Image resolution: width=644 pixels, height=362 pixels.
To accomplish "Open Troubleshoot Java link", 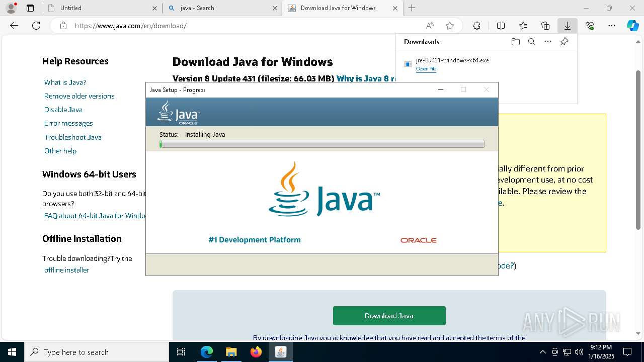I will (72, 137).
